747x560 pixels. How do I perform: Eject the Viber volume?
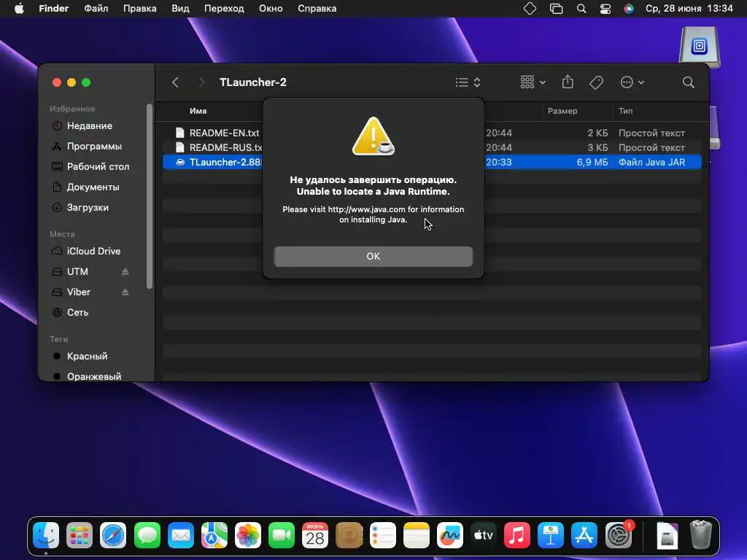(125, 292)
